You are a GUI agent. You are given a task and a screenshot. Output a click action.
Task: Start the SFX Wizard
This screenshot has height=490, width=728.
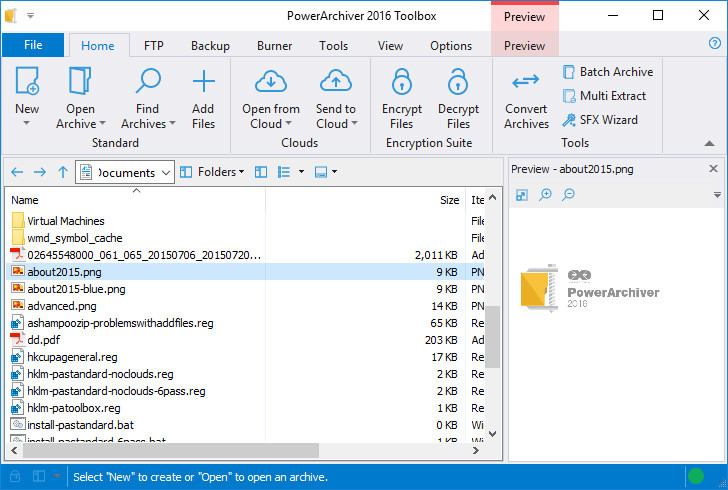coord(600,120)
